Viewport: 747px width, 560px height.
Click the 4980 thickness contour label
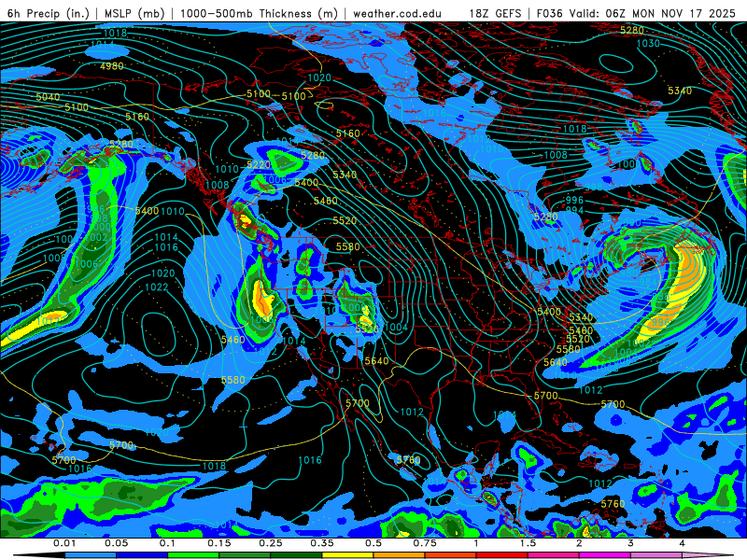(x=112, y=66)
